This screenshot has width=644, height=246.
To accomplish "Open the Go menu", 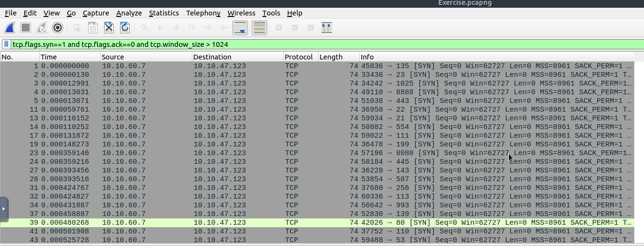I will tap(71, 13).
